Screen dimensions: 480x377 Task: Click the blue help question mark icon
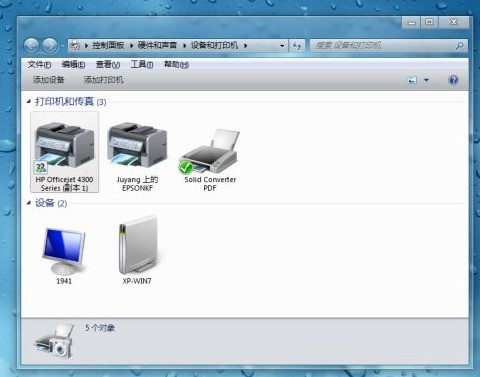point(453,80)
